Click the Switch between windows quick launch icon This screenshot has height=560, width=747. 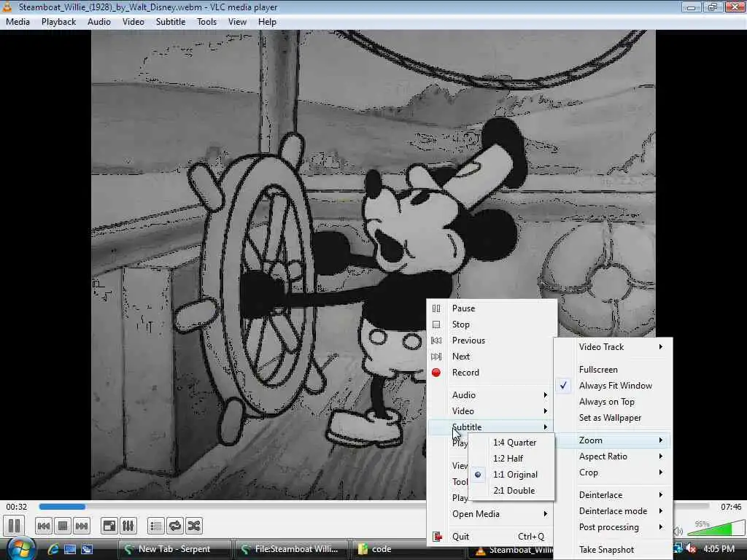pyautogui.click(x=87, y=549)
